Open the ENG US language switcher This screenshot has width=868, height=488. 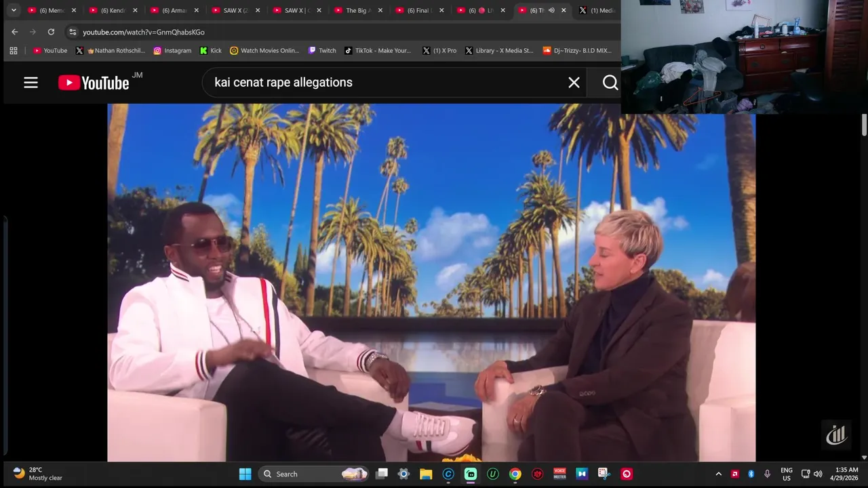click(787, 474)
